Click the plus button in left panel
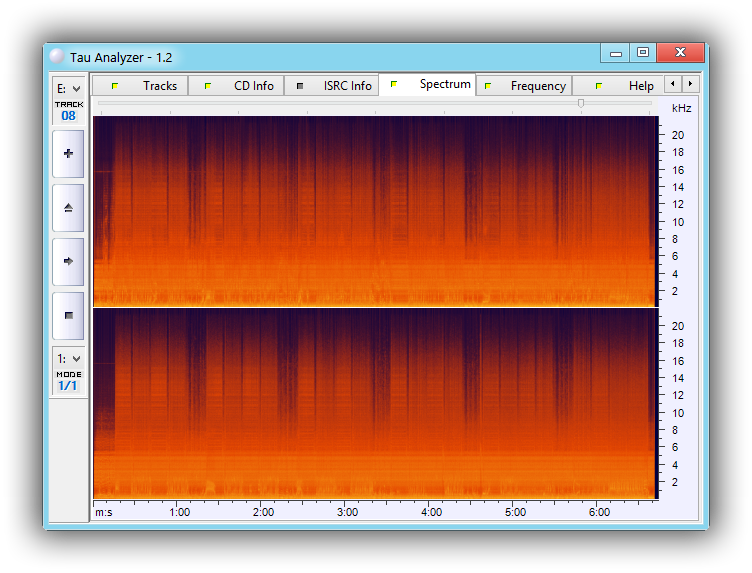The image size is (752, 573). (68, 154)
